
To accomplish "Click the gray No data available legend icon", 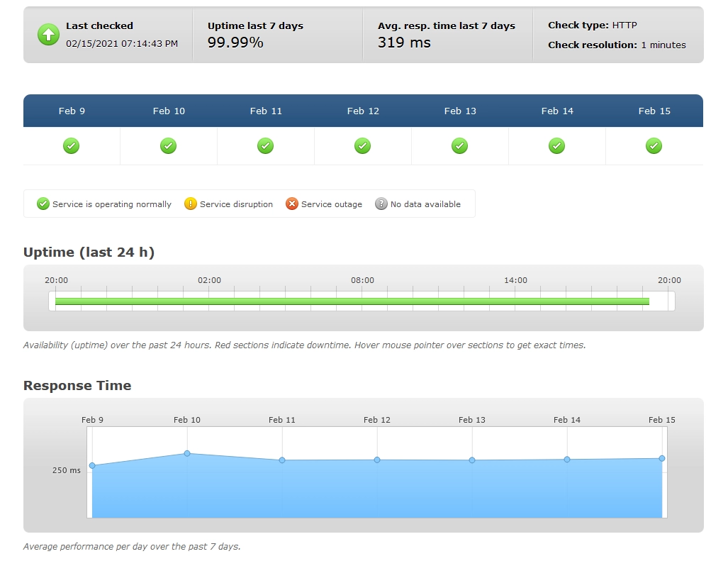I will [x=381, y=204].
